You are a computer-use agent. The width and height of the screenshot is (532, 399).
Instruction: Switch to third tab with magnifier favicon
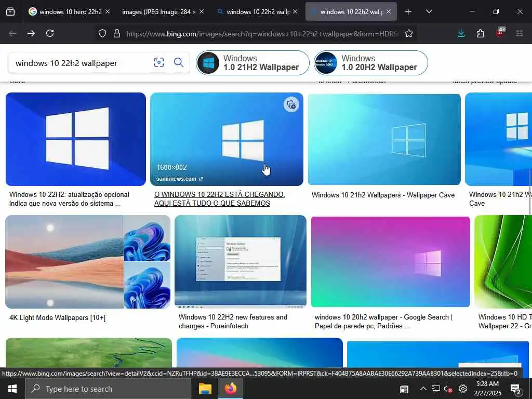pyautogui.click(x=257, y=12)
